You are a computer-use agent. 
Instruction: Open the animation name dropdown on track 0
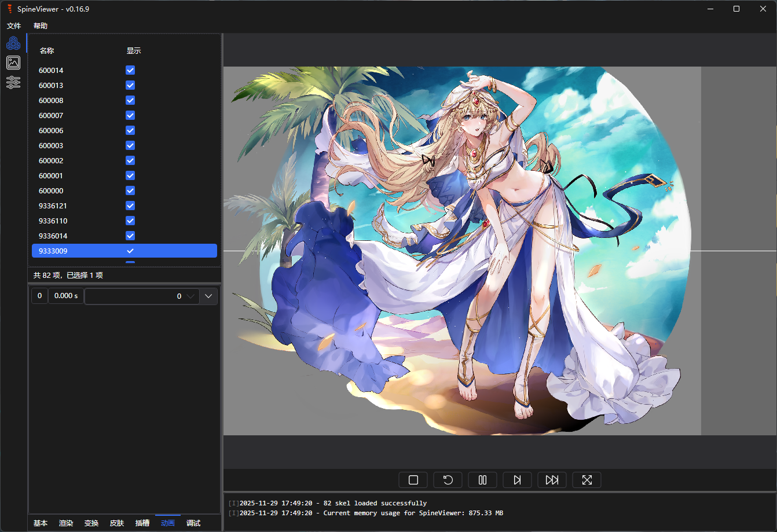click(142, 296)
